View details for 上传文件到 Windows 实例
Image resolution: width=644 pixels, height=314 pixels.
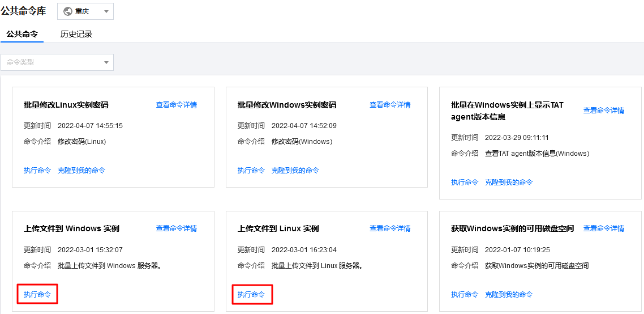click(x=177, y=228)
